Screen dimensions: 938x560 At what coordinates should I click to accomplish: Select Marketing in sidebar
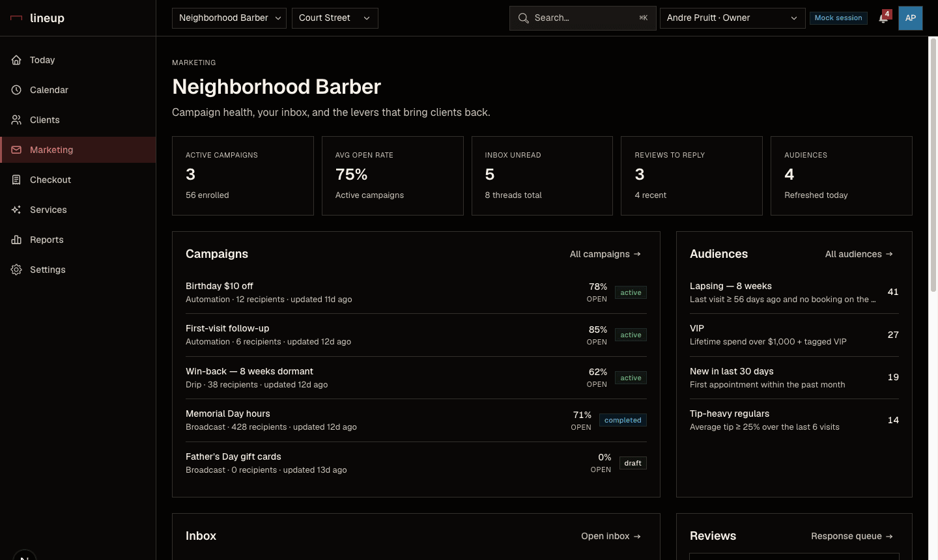click(x=78, y=150)
